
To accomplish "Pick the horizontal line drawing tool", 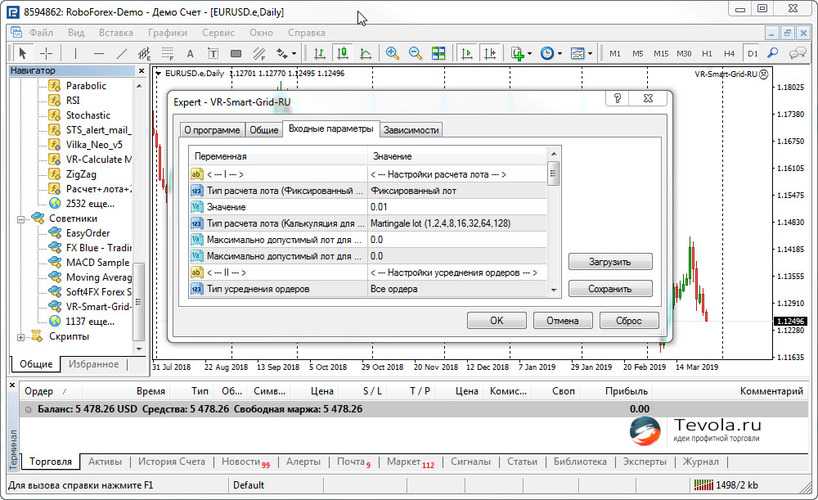I will [x=98, y=53].
